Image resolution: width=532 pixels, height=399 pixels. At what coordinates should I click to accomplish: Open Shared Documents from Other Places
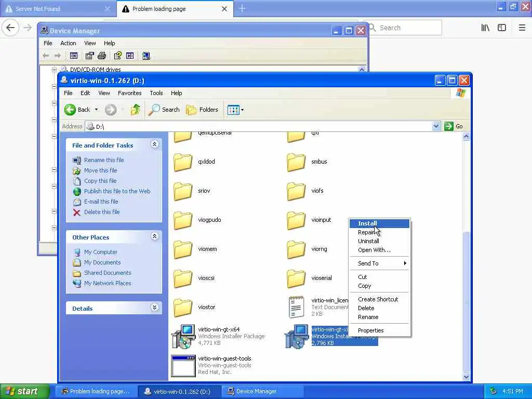coord(108,273)
